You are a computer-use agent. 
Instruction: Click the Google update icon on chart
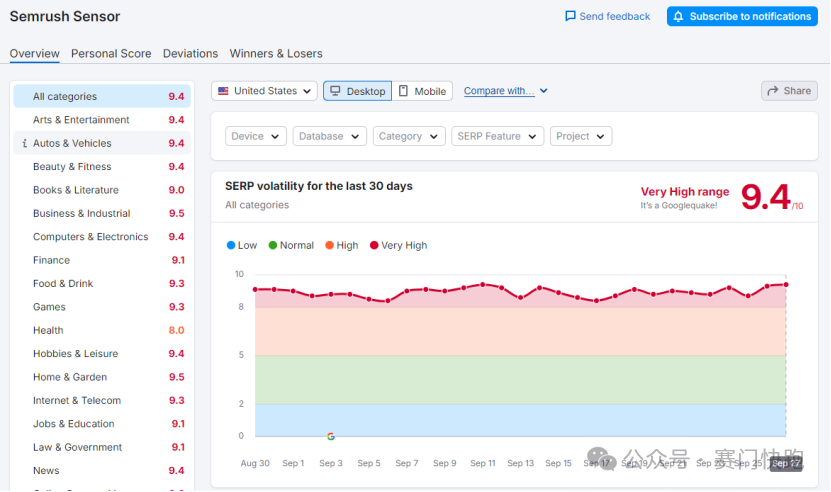tap(331, 436)
